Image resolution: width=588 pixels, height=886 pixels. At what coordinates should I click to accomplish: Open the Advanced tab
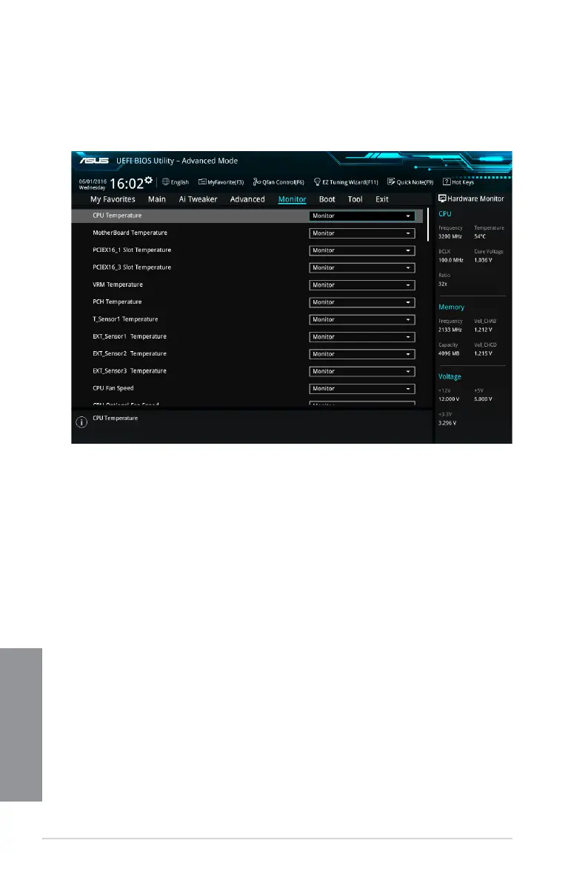pyautogui.click(x=247, y=199)
